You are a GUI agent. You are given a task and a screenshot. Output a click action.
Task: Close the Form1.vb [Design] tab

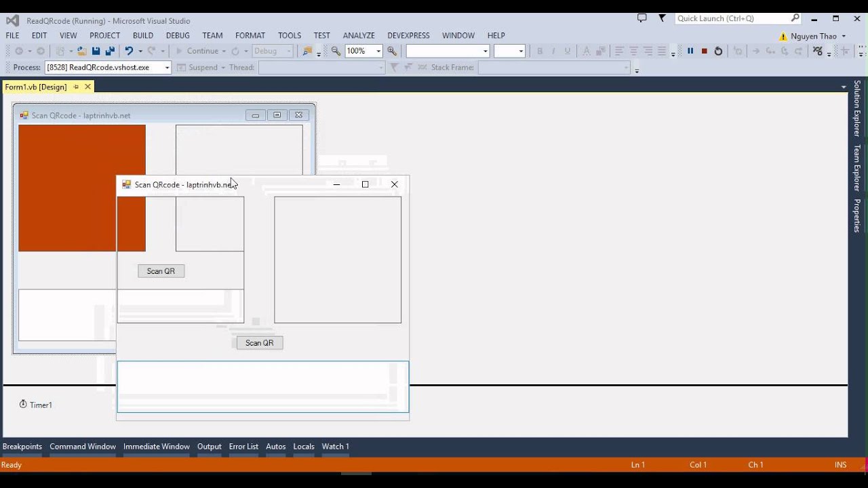pyautogui.click(x=87, y=87)
